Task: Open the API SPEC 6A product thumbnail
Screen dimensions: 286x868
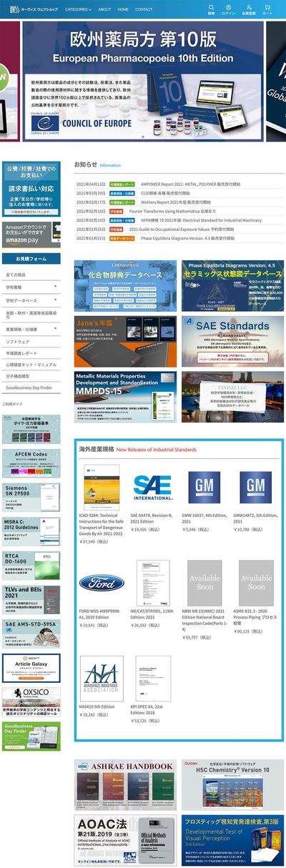Action: point(153,678)
